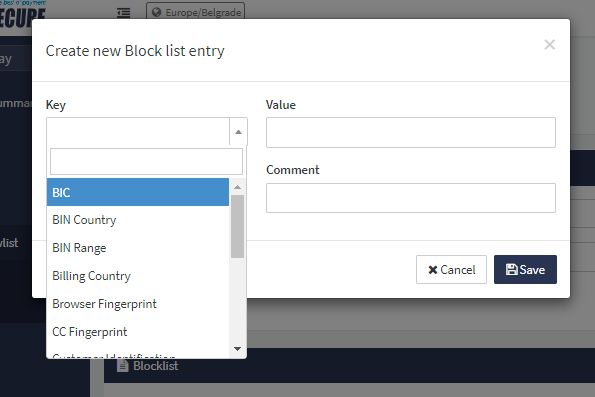Close the Create new Block list entry dialog
Image resolution: width=595 pixels, height=397 pixels.
(x=549, y=45)
